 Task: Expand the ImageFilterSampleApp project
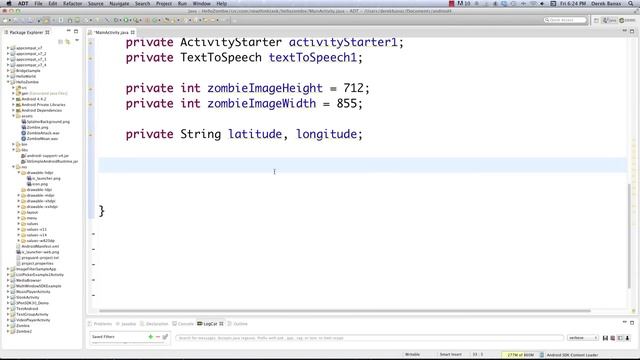[x=8, y=269]
